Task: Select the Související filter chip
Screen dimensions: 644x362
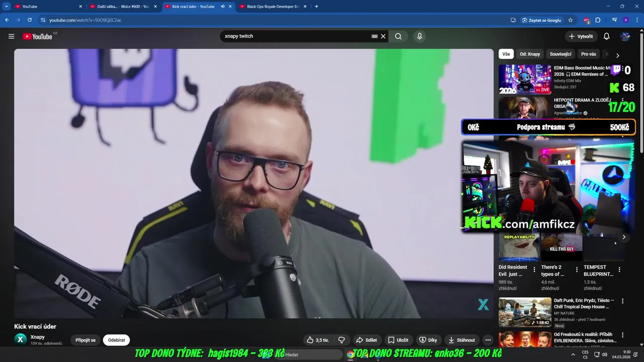Action: point(560,54)
